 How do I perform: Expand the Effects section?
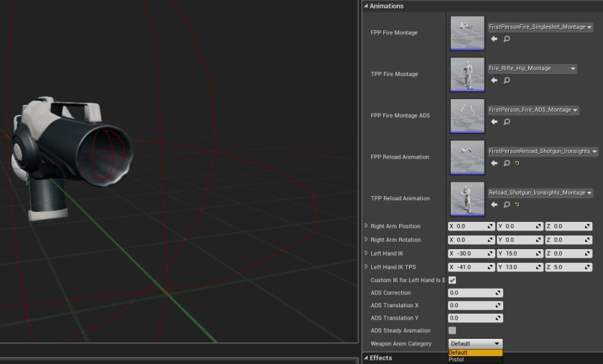pos(380,358)
